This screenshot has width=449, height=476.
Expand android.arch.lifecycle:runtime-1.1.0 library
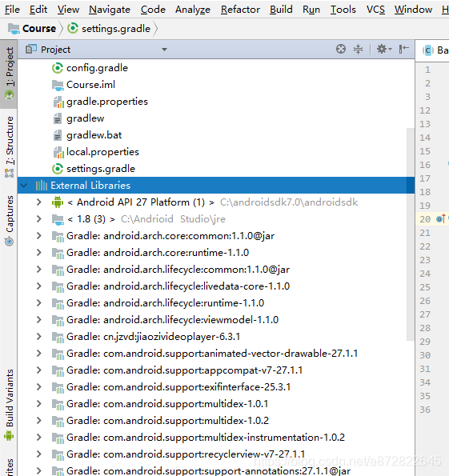39,303
